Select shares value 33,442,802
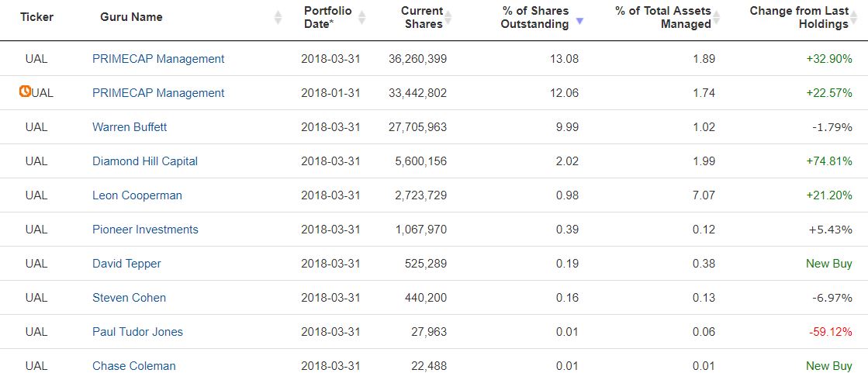This screenshot has height=380, width=868. pyautogui.click(x=417, y=93)
